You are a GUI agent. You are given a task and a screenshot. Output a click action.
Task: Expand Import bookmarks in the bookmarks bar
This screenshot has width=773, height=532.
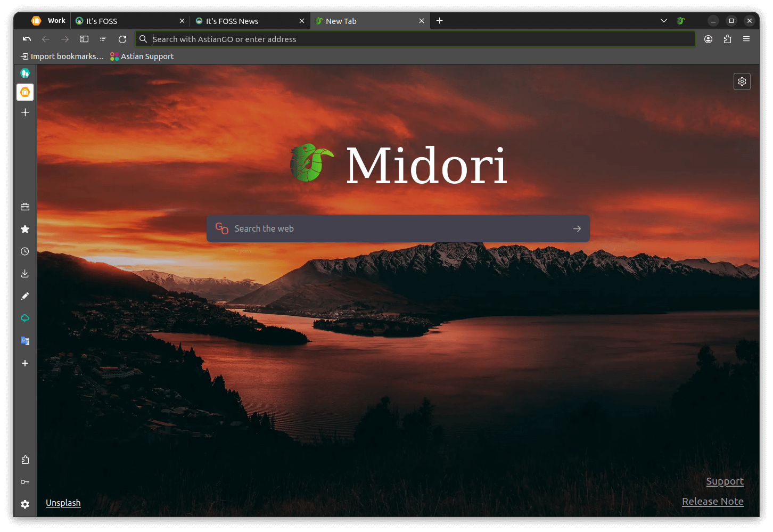click(x=61, y=56)
